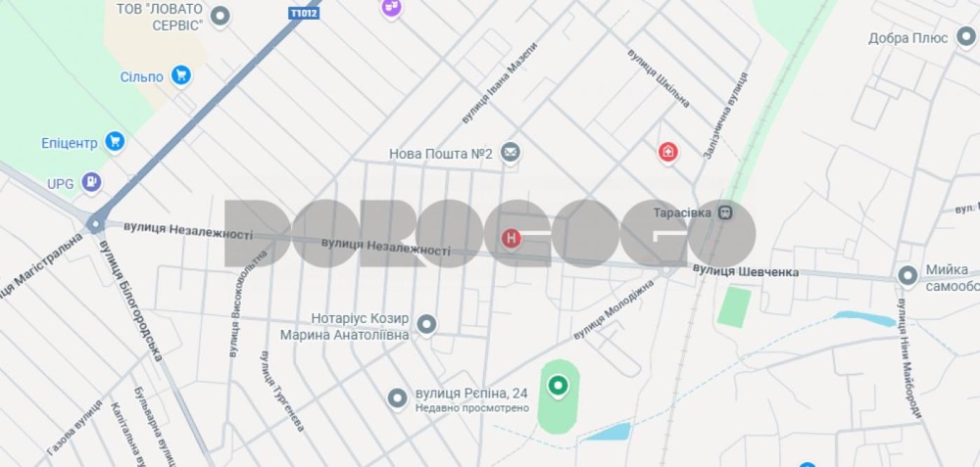Image resolution: width=980 pixels, height=467 pixels.
Task: Click the Мийка самообслуговування marker pin
Action: (x=907, y=275)
